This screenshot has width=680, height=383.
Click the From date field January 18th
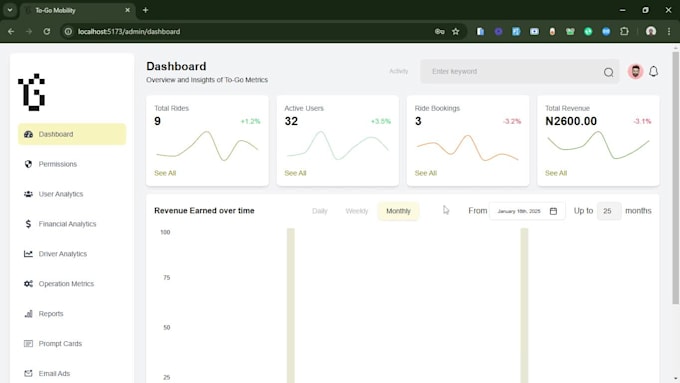pyautogui.click(x=527, y=211)
